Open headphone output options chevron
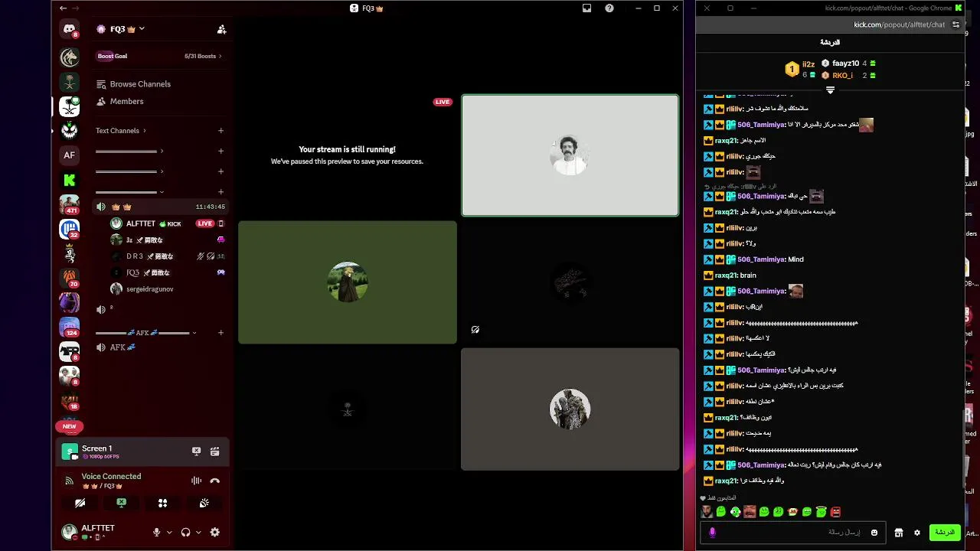 (198, 532)
